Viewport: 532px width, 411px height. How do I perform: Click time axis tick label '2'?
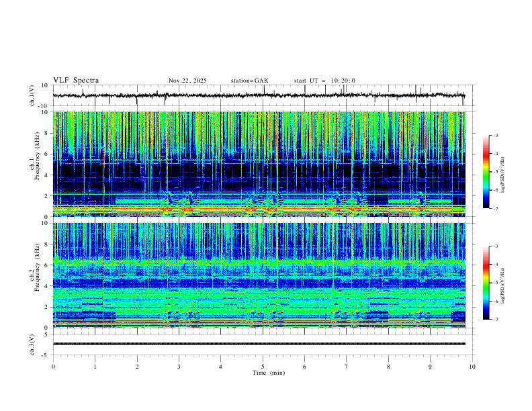point(137,367)
